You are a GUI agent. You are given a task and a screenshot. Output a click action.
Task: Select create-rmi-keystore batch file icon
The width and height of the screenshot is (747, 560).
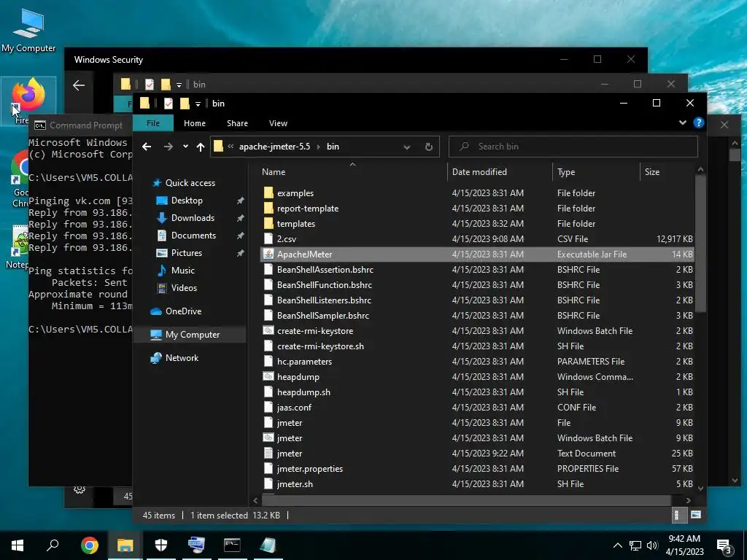tap(268, 330)
